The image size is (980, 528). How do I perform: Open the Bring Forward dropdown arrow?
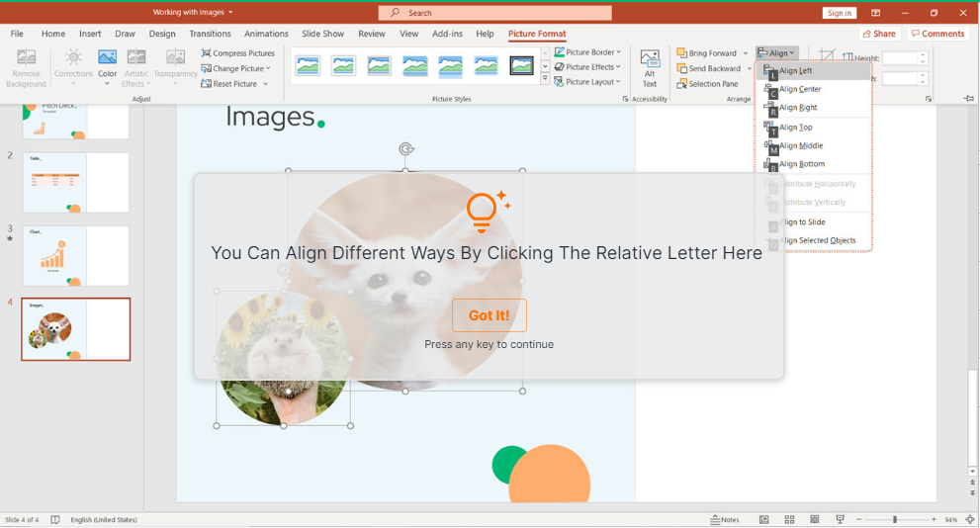745,53
